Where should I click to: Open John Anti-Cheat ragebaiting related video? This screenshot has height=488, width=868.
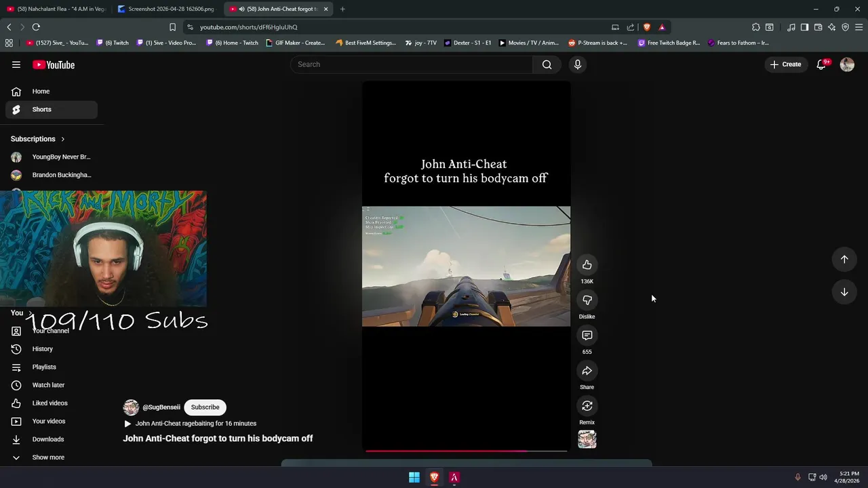(x=190, y=424)
